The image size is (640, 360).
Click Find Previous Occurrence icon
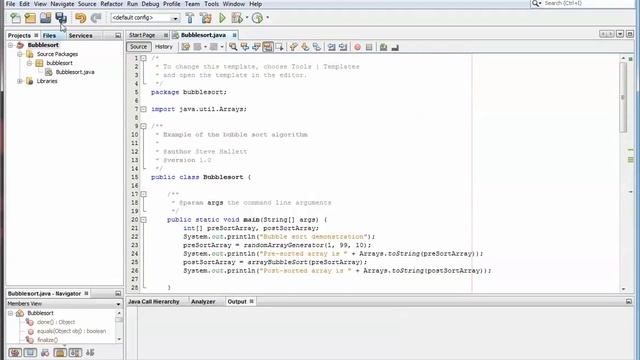[x=245, y=47]
